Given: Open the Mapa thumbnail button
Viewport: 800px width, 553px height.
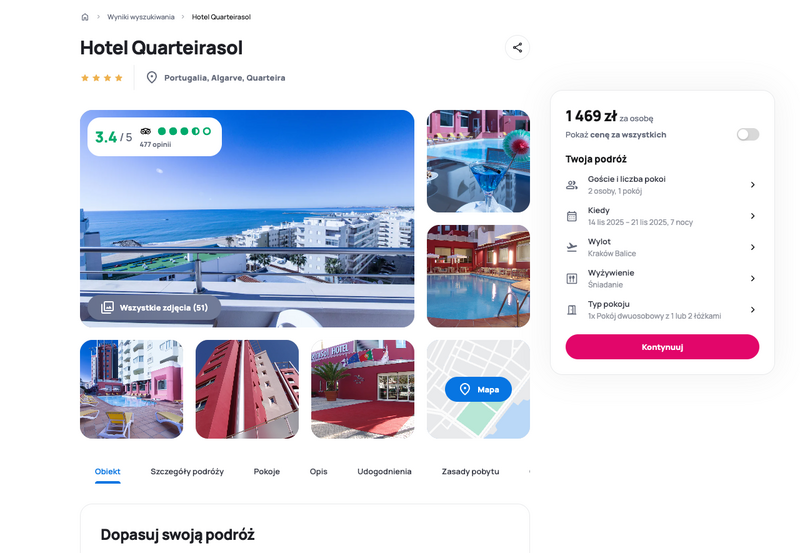Looking at the screenshot, I should click(478, 389).
